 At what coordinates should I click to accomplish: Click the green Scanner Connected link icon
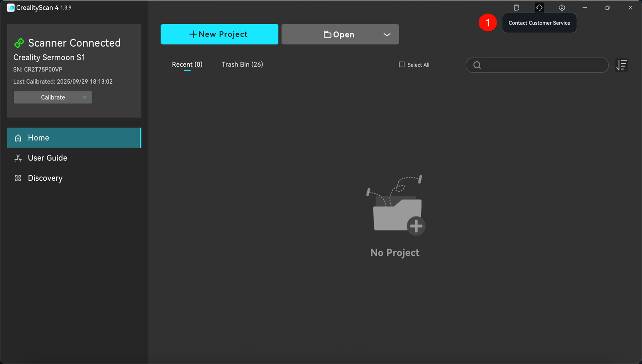(20, 43)
